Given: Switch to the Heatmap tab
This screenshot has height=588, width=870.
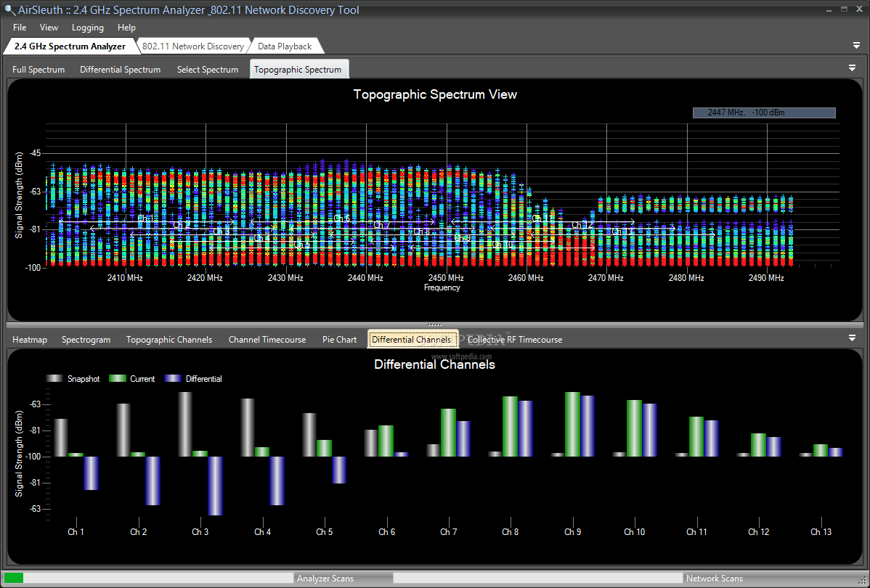Looking at the screenshot, I should tap(30, 340).
